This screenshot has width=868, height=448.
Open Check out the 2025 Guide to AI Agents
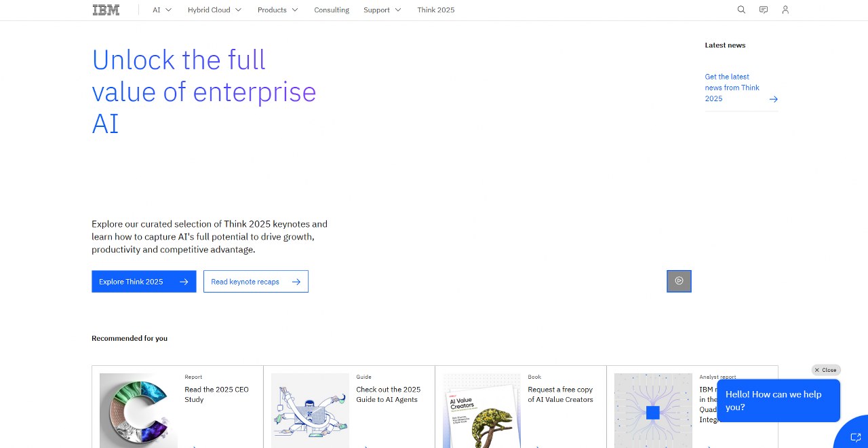349,407
